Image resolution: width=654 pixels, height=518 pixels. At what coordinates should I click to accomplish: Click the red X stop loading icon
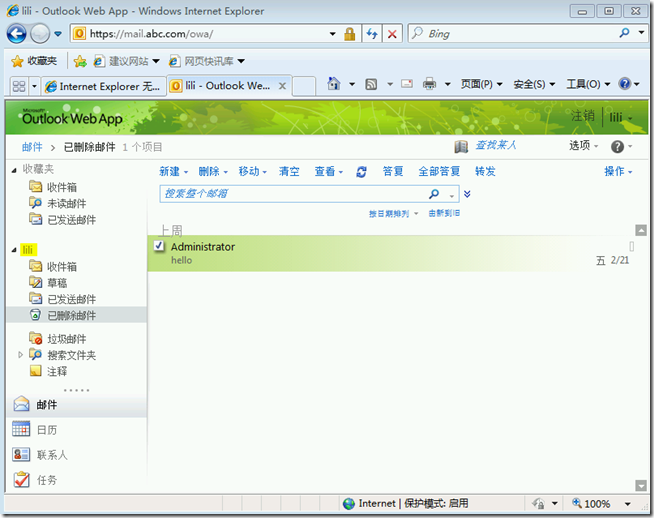pos(392,34)
